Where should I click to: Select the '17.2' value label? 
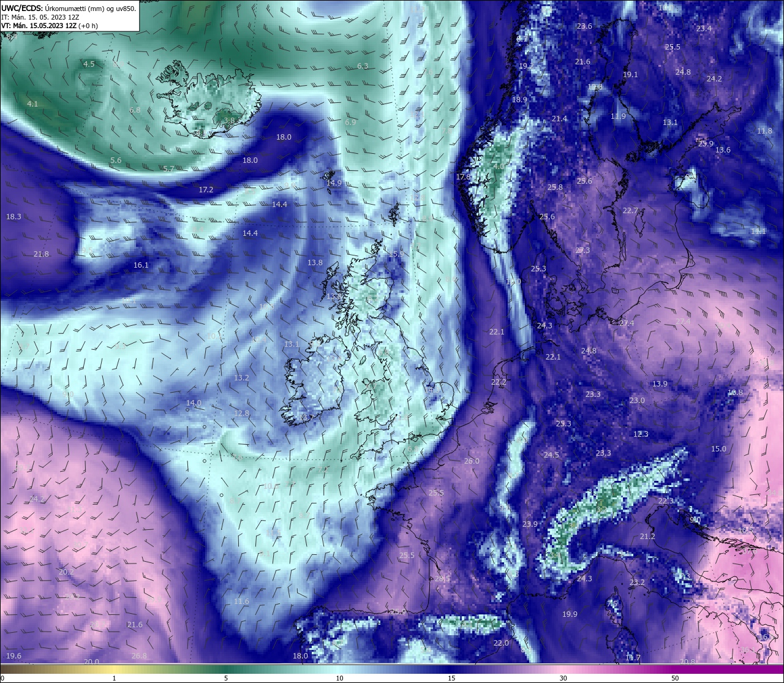206,190
